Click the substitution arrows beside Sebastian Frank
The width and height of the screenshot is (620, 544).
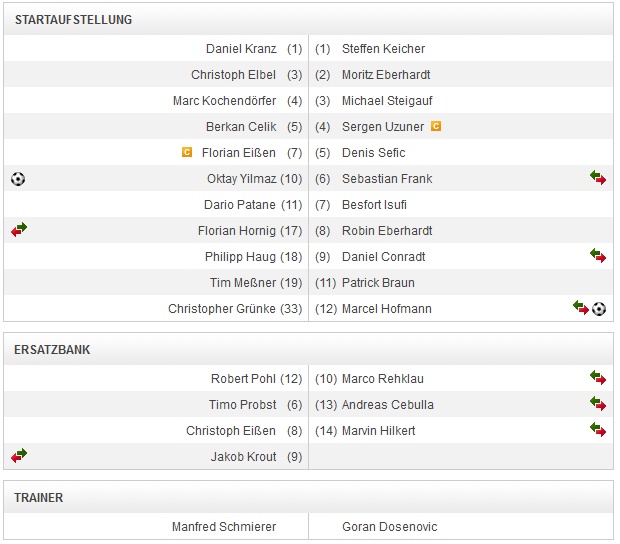click(598, 179)
